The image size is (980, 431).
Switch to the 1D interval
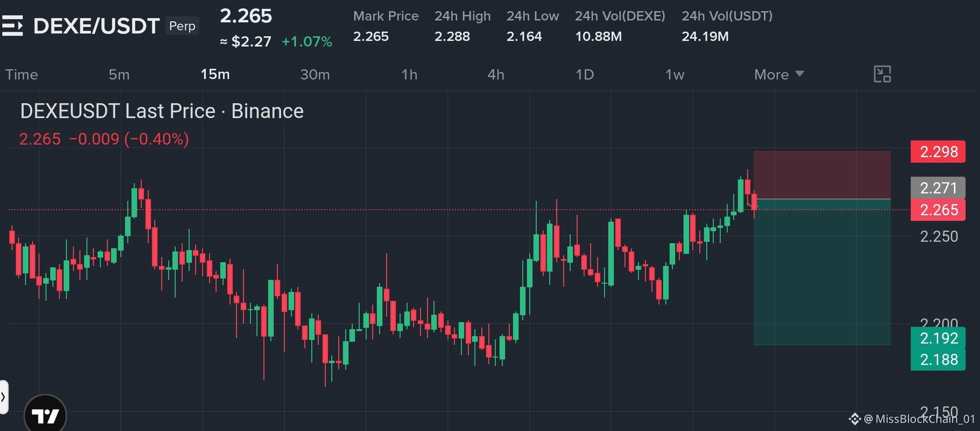point(585,74)
